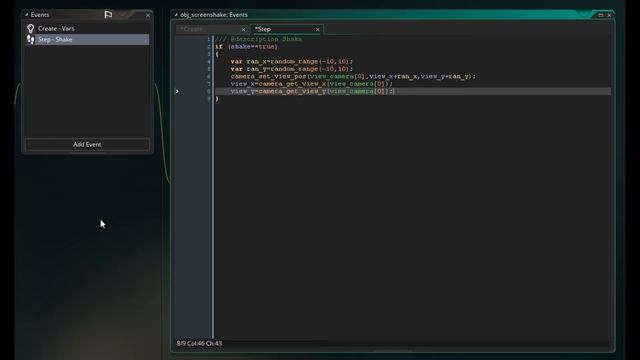
Task: Click the Create event lightbulb icon
Action: click(x=31, y=29)
